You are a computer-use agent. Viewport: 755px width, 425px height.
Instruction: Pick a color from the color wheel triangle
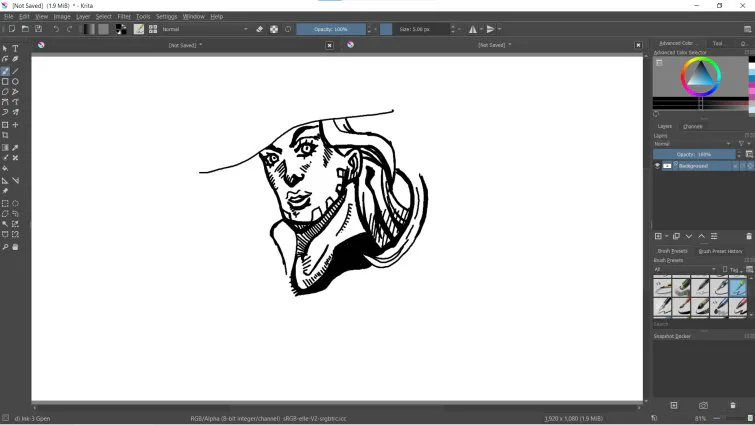coord(701,76)
